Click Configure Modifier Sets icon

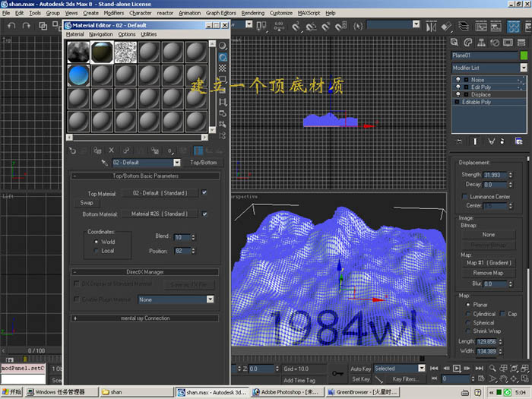tap(519, 141)
